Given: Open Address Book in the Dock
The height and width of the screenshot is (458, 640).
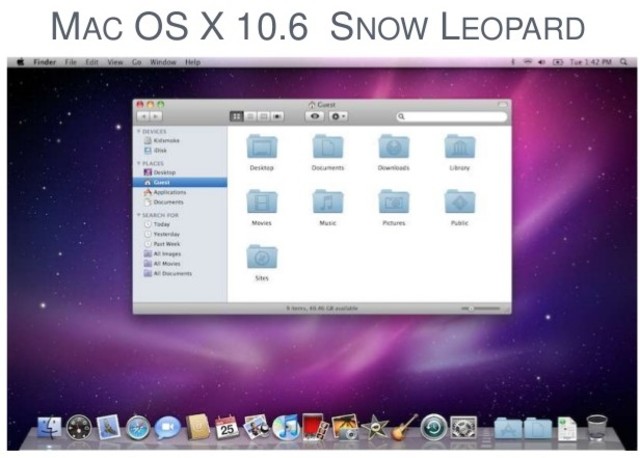Looking at the screenshot, I should [x=198, y=427].
